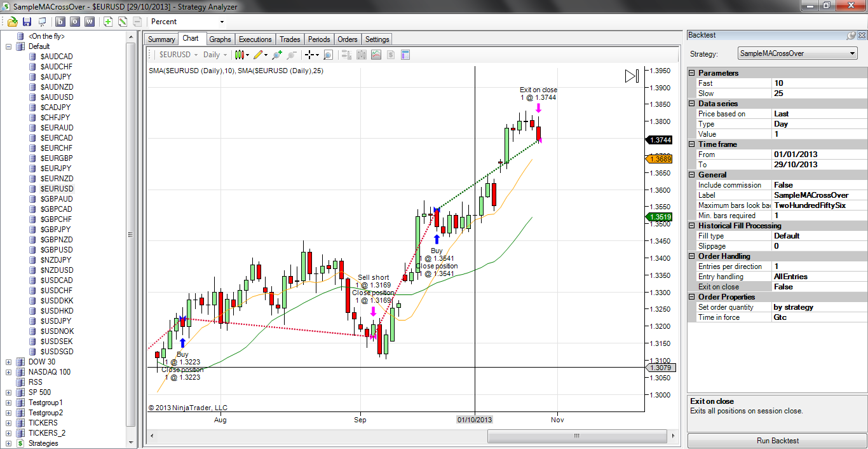Viewport: 868px width, 449px height.
Task: Select $AUDUSD in the instrument list
Action: 57,97
